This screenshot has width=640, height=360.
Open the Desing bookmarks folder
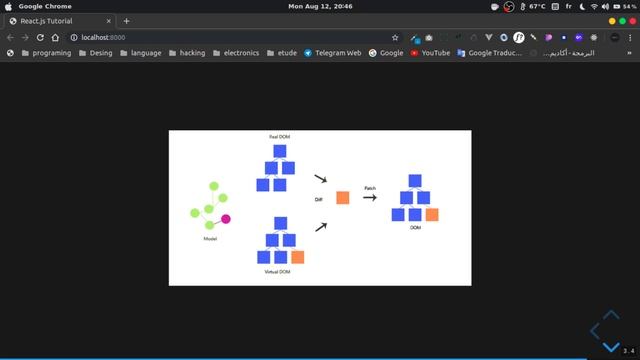click(x=96, y=53)
